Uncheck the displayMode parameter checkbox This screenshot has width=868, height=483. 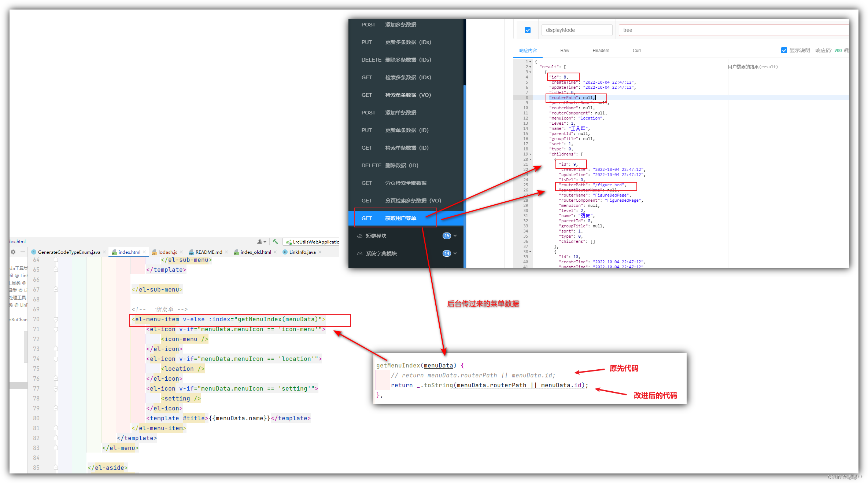(x=528, y=30)
